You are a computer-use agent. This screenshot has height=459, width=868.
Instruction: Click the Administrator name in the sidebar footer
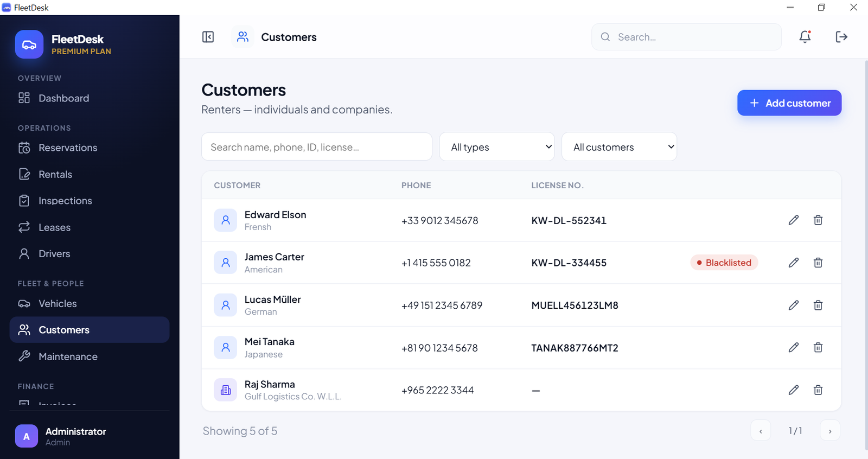75,431
